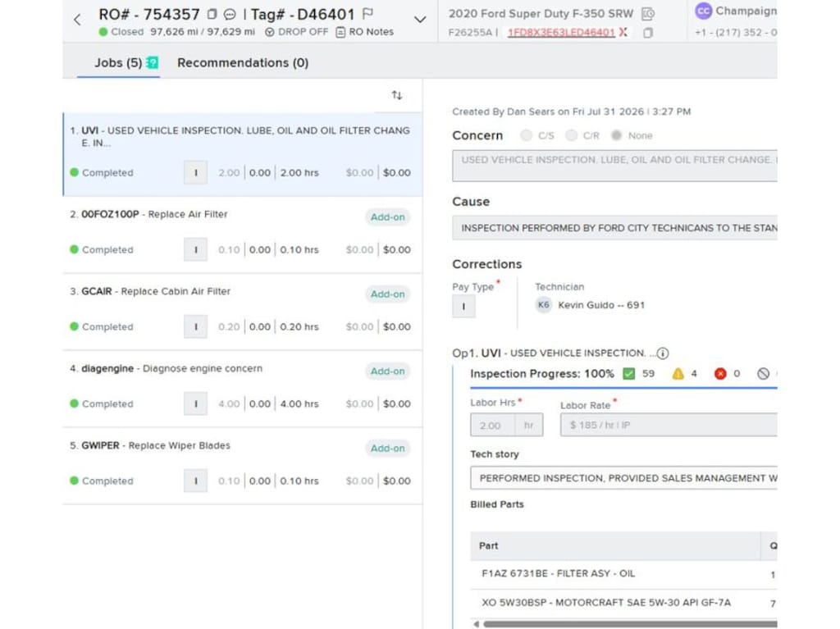The image size is (840, 629).
Task: Select the C/S concern radio button
Action: coord(526,135)
